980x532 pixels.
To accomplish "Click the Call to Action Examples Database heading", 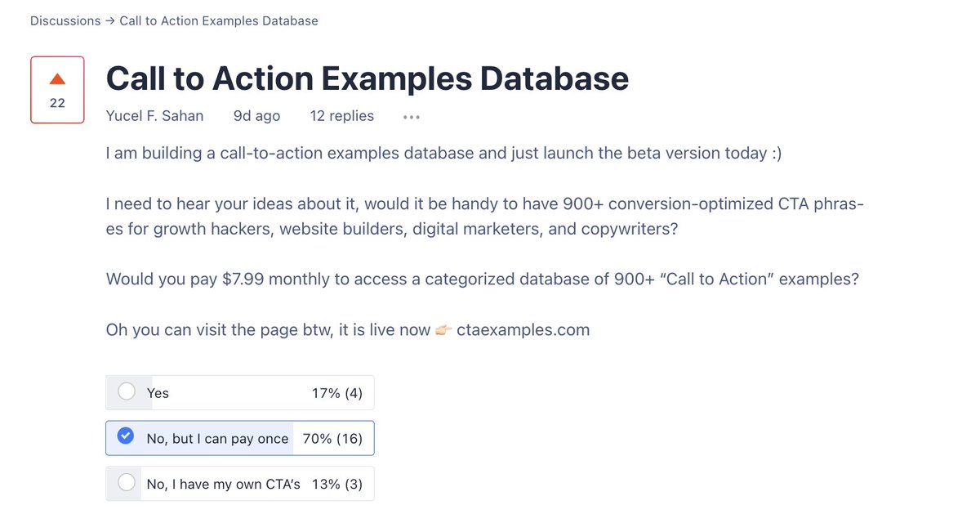I will coord(367,78).
